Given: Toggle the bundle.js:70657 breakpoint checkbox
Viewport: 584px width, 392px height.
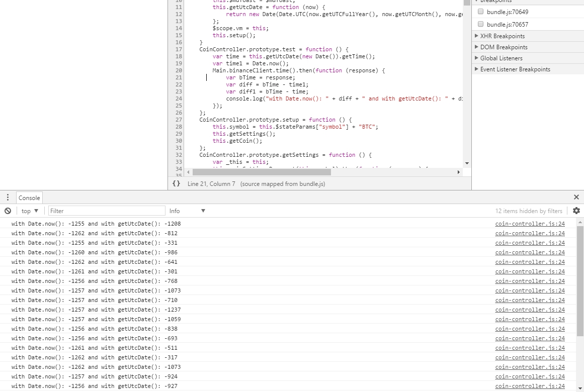Looking at the screenshot, I should (480, 24).
